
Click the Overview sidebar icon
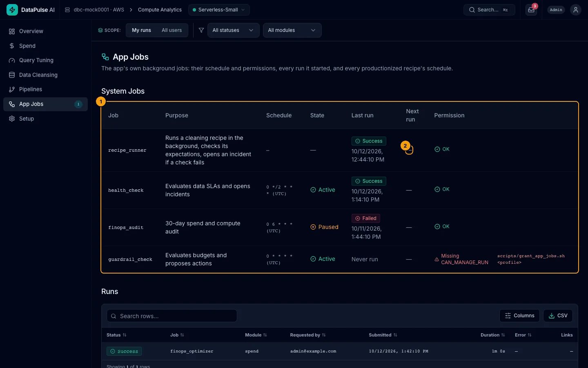12,31
